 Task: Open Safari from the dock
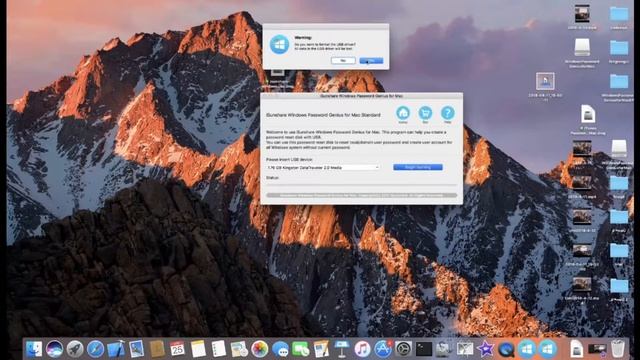pos(96,349)
